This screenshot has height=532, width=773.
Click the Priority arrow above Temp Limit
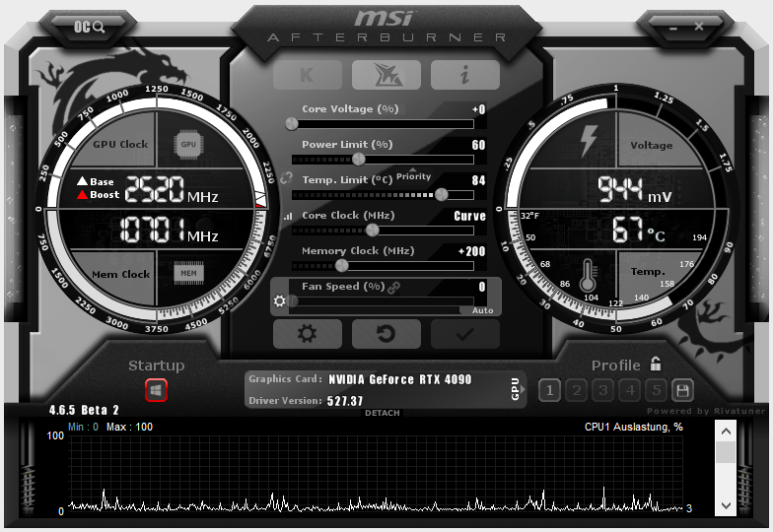click(x=413, y=169)
